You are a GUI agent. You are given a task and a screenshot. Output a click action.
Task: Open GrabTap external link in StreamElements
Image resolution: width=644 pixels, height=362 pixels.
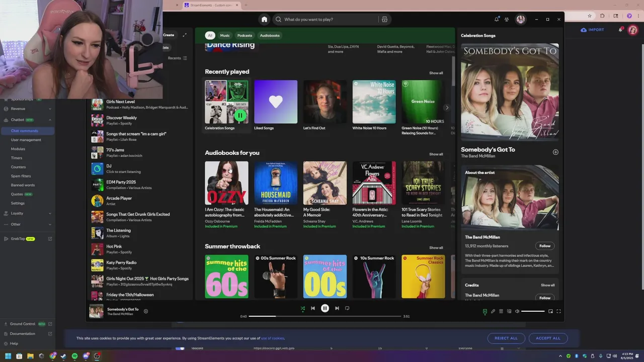50,239
